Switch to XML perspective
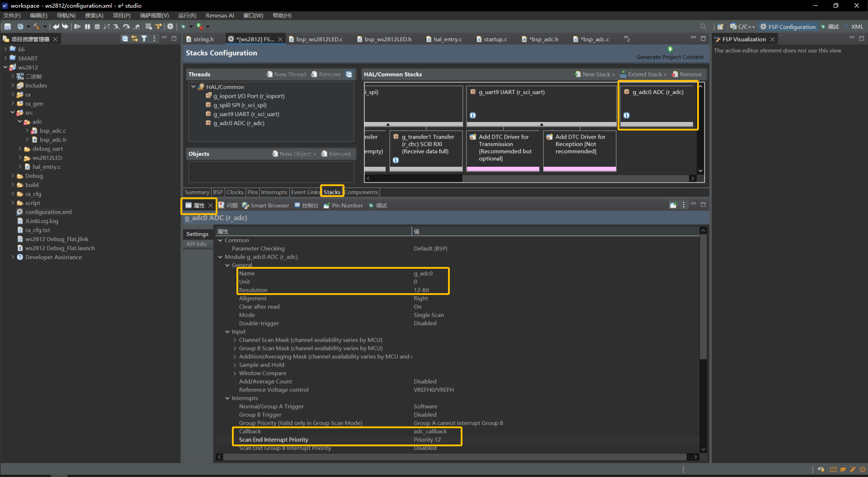The height and width of the screenshot is (477, 868). click(853, 27)
